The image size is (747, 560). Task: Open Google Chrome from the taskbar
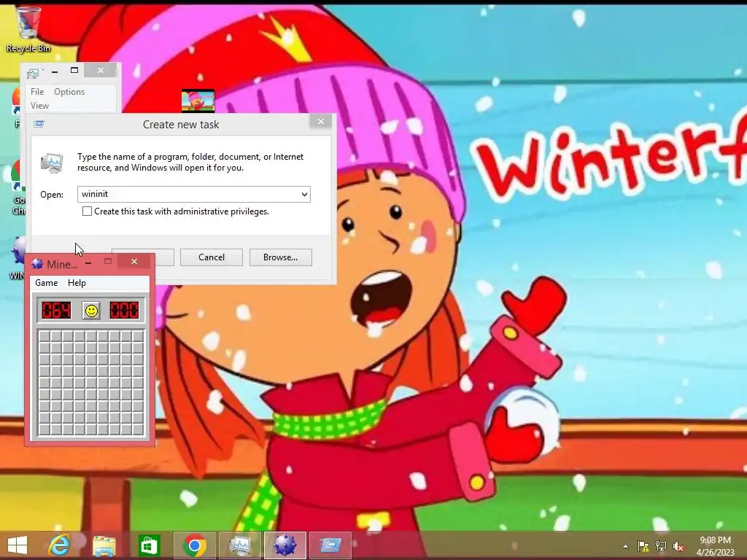[x=194, y=545]
